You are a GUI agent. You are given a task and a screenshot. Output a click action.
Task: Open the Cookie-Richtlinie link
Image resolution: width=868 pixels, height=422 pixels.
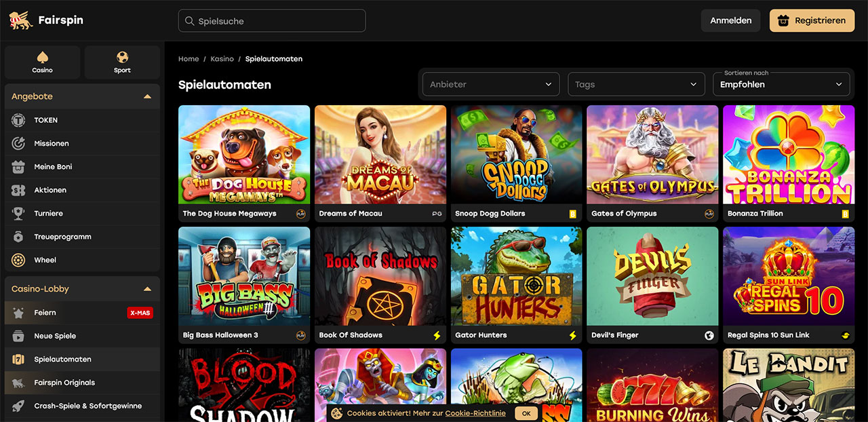coord(475,413)
